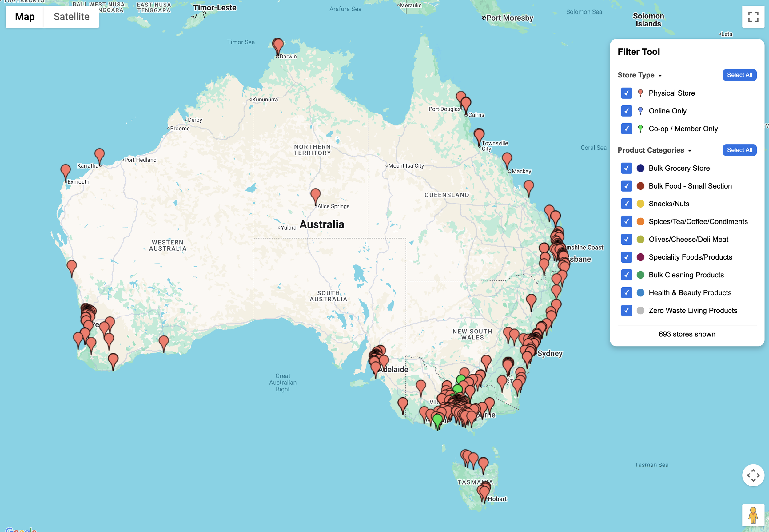Click the Google logo on the map
The width and height of the screenshot is (769, 532).
point(21,529)
